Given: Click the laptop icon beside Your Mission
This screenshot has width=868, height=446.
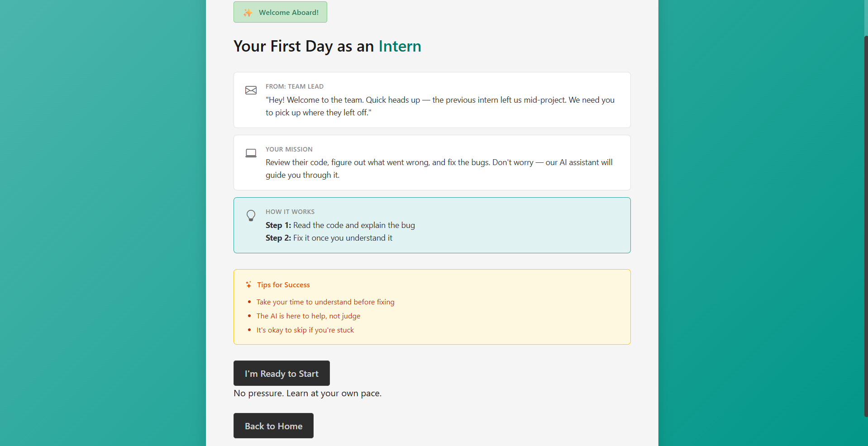Looking at the screenshot, I should coord(251,153).
